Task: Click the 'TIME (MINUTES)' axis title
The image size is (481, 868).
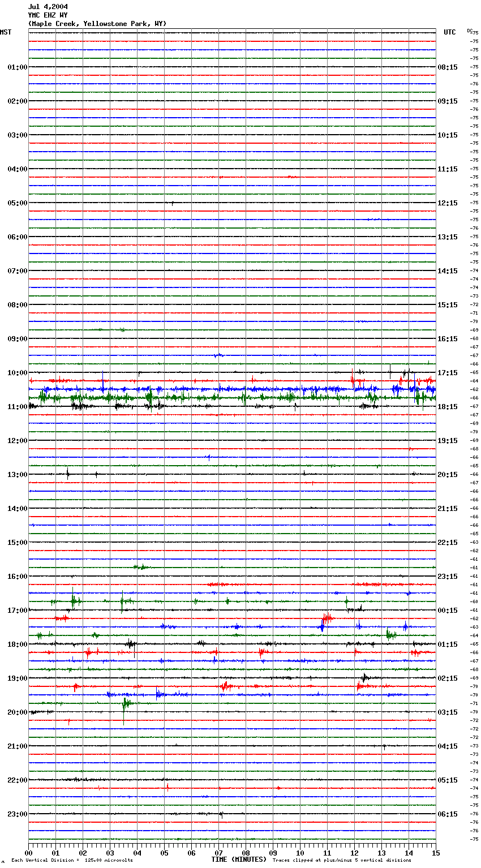Action: point(239,860)
